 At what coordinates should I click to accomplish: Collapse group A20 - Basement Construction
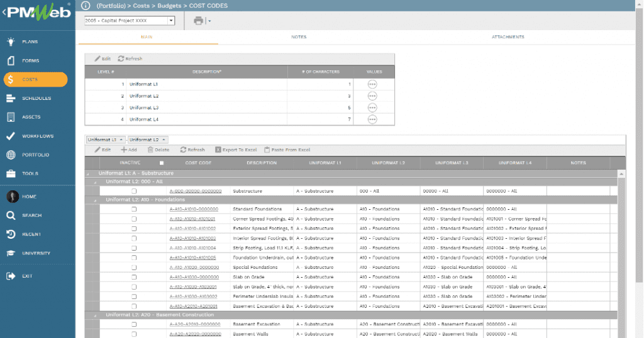coord(96,315)
